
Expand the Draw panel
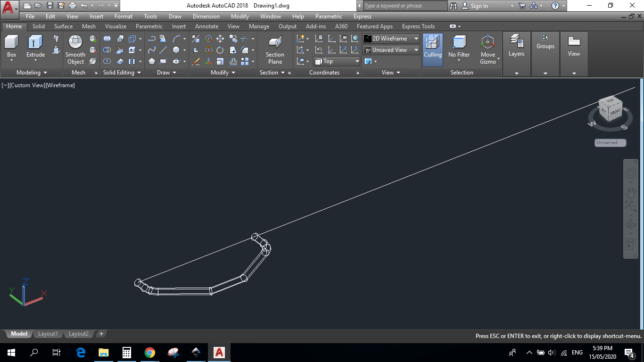coord(167,73)
